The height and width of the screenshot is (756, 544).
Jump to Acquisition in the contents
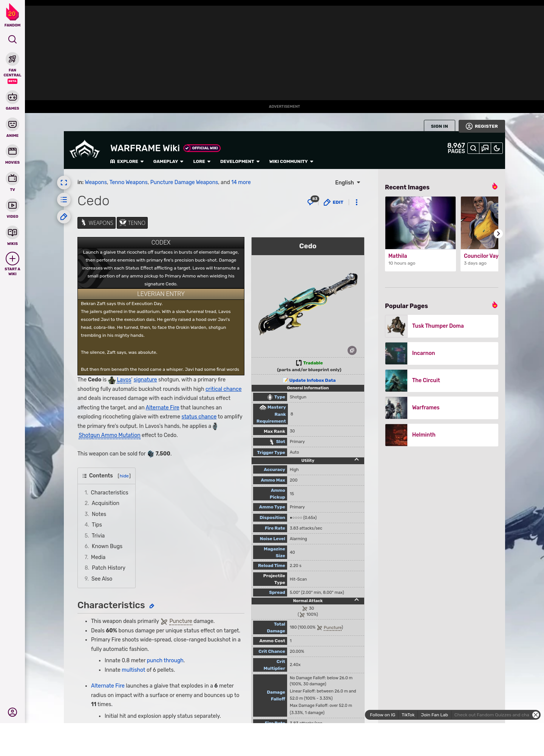point(105,503)
